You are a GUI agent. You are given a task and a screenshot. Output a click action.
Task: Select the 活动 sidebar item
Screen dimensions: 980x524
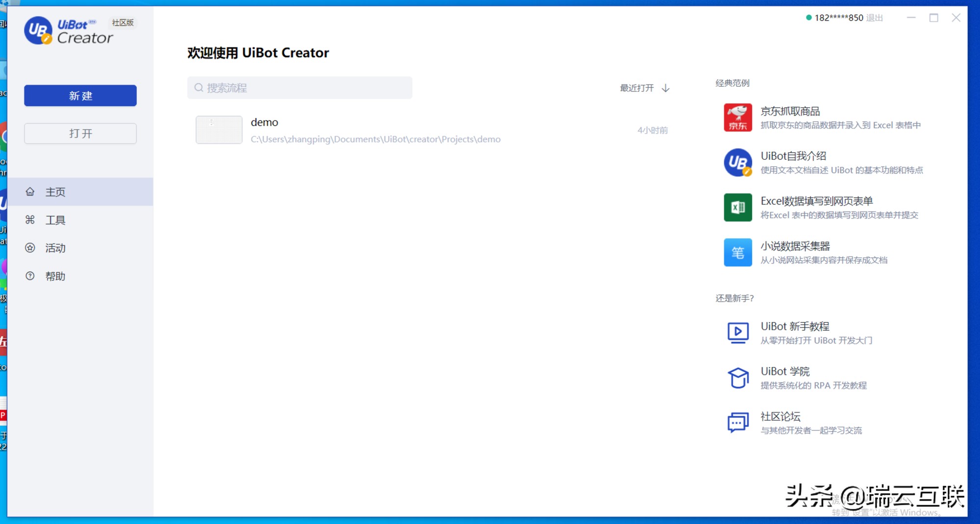pos(80,248)
